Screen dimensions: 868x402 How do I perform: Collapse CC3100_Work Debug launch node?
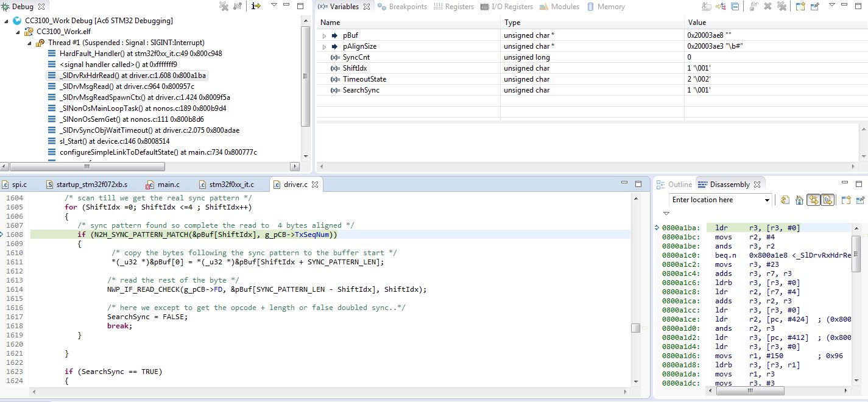click(x=7, y=21)
